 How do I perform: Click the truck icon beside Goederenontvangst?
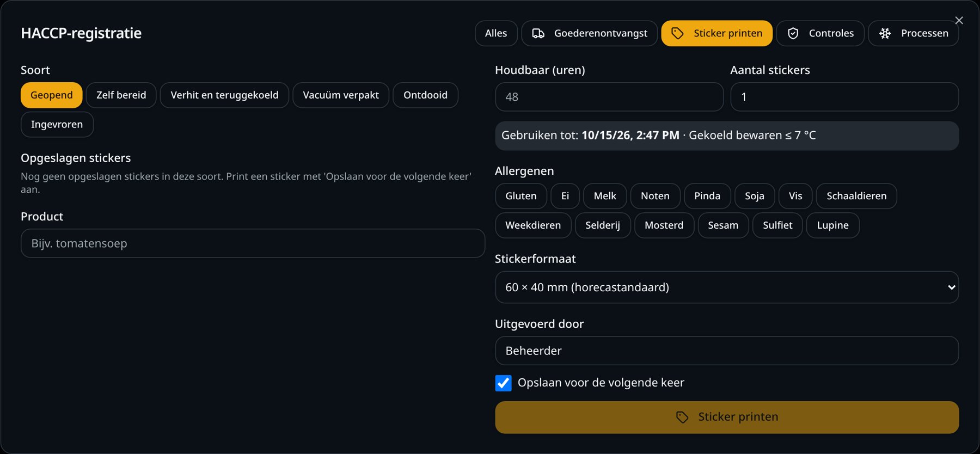538,33
